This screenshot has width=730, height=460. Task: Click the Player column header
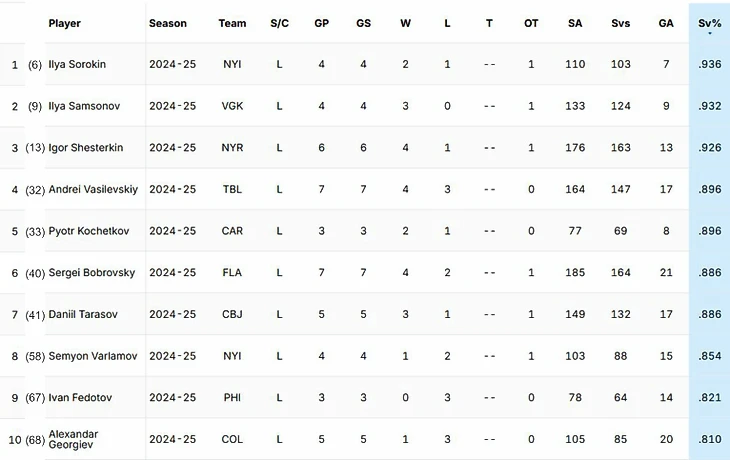tap(65, 23)
